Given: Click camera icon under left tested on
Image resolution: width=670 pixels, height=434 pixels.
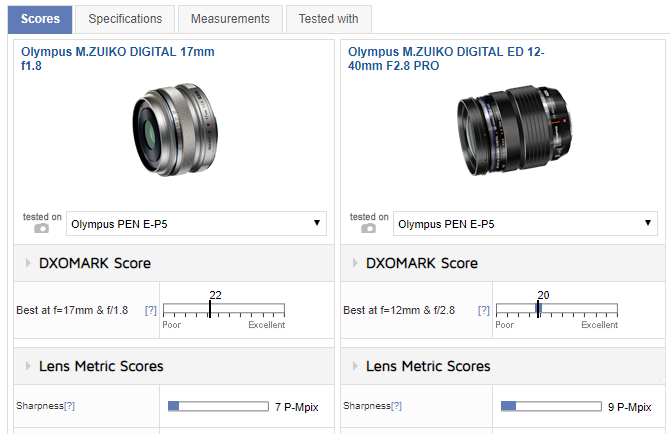Looking at the screenshot, I should (x=41, y=229).
